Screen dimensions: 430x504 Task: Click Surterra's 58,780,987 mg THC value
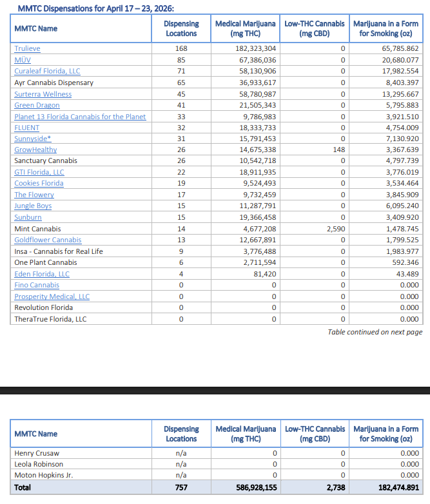pos(258,94)
